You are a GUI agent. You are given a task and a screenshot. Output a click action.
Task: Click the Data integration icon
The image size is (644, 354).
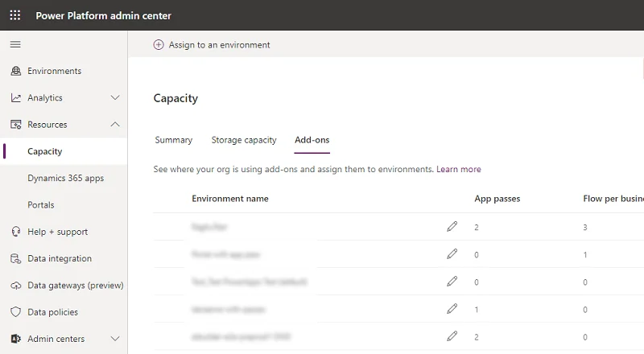[x=15, y=258]
